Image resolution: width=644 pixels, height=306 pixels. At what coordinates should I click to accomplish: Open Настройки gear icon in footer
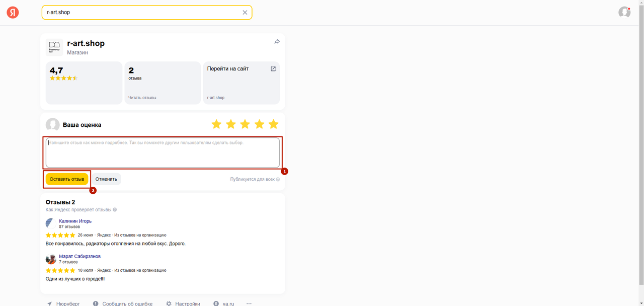point(169,303)
